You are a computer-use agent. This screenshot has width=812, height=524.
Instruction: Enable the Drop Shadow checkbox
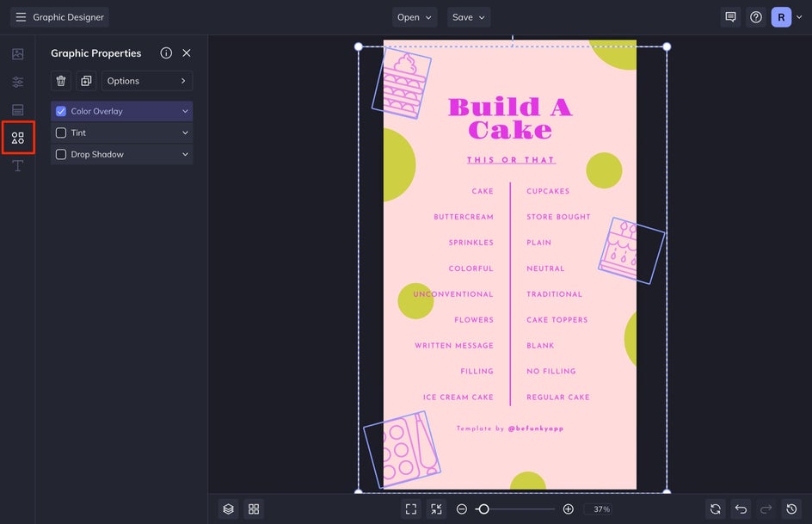(x=61, y=155)
